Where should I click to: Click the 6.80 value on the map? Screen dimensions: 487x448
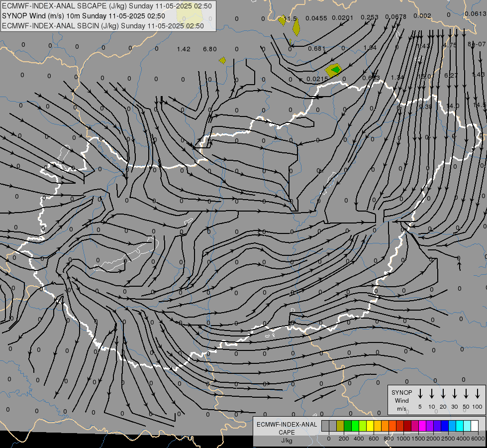[209, 49]
